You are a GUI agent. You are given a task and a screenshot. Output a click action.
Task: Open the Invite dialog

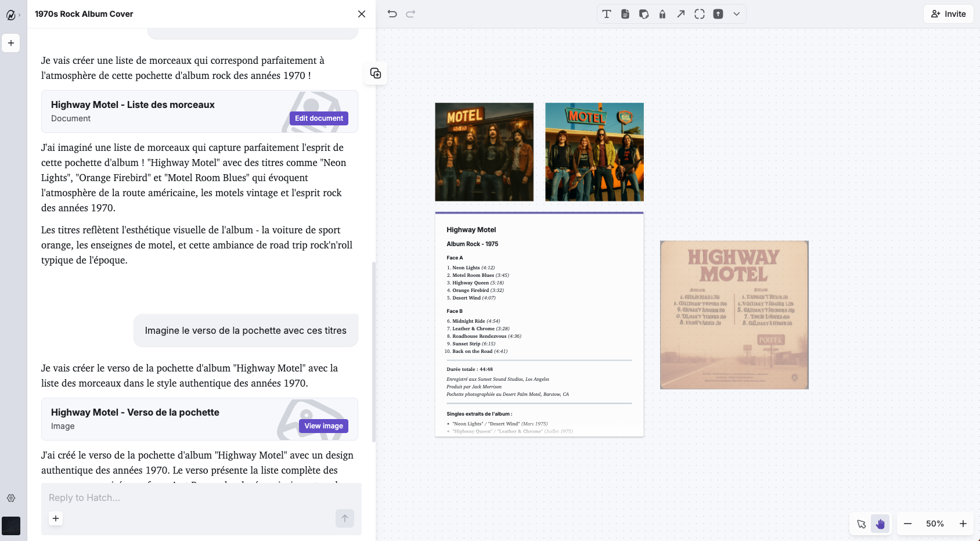coord(949,14)
